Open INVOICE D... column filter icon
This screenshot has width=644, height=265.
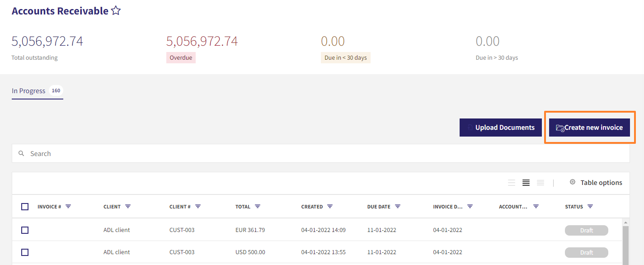coord(470,207)
